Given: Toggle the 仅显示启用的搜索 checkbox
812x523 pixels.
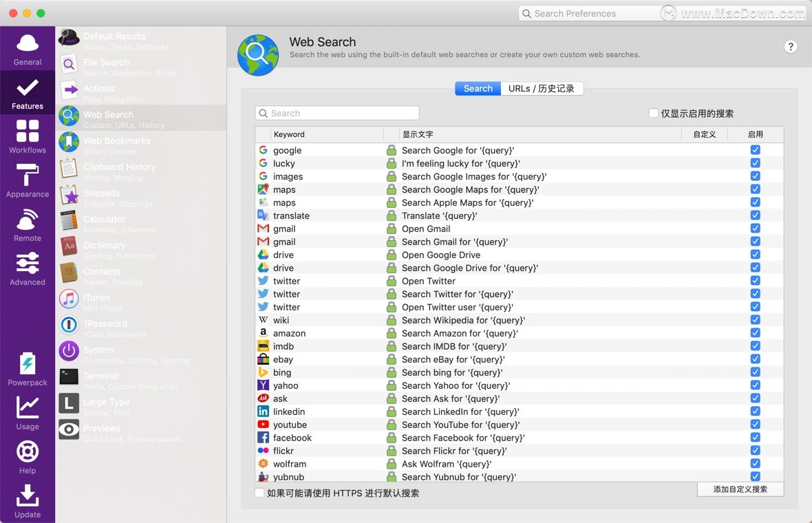Looking at the screenshot, I should coord(654,114).
